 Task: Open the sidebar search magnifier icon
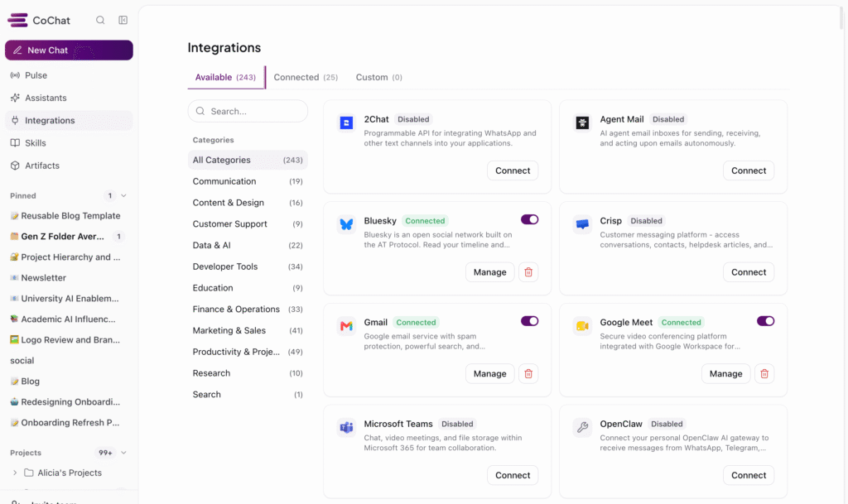click(100, 20)
